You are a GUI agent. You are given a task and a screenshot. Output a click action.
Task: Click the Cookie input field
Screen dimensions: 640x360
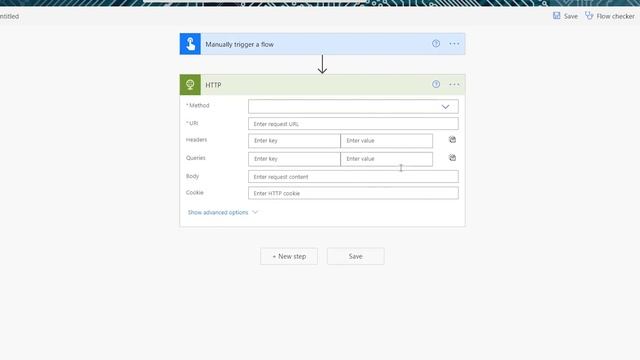pyautogui.click(x=353, y=193)
